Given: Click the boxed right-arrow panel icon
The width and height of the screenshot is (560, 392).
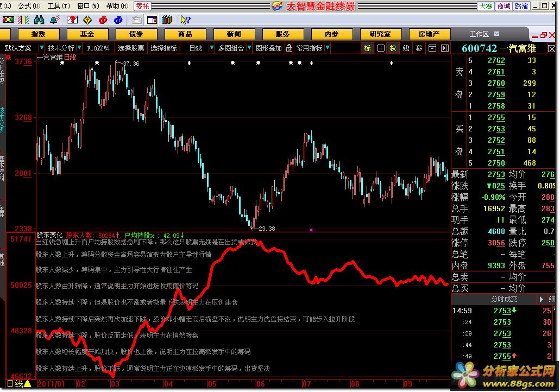Looking at the screenshot, I should click(x=445, y=48).
